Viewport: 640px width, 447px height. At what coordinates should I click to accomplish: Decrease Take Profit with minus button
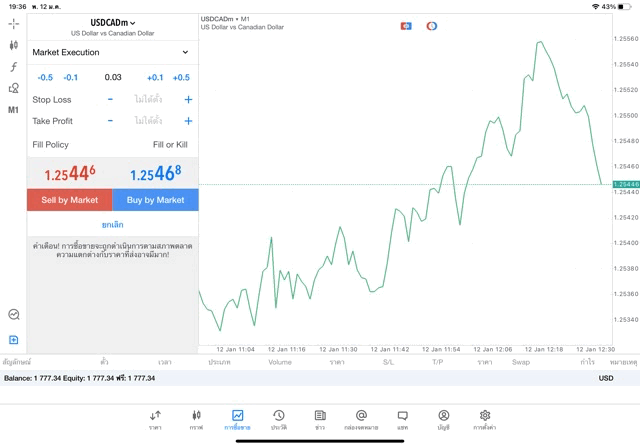pyautogui.click(x=110, y=121)
